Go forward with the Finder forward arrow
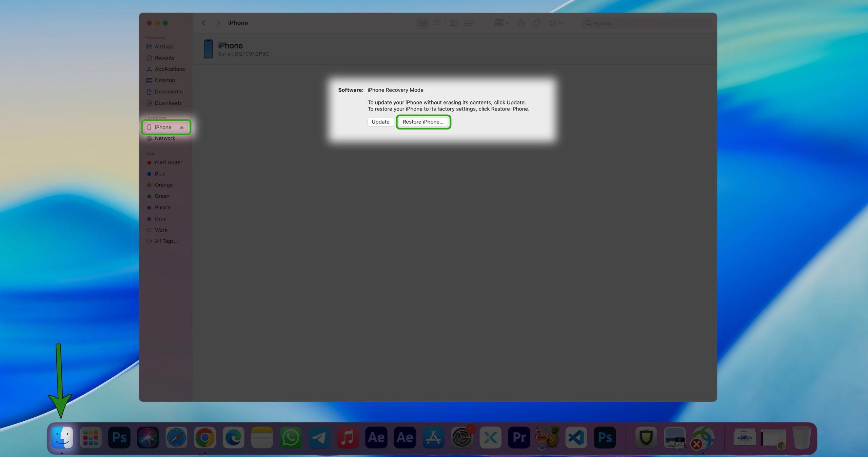 218,23
